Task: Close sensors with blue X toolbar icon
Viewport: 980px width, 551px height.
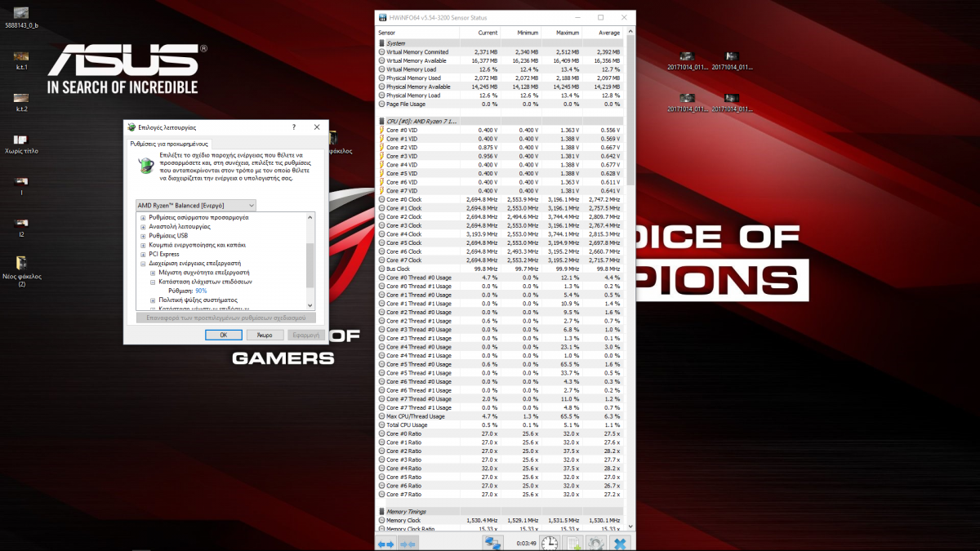Action: [x=621, y=543]
